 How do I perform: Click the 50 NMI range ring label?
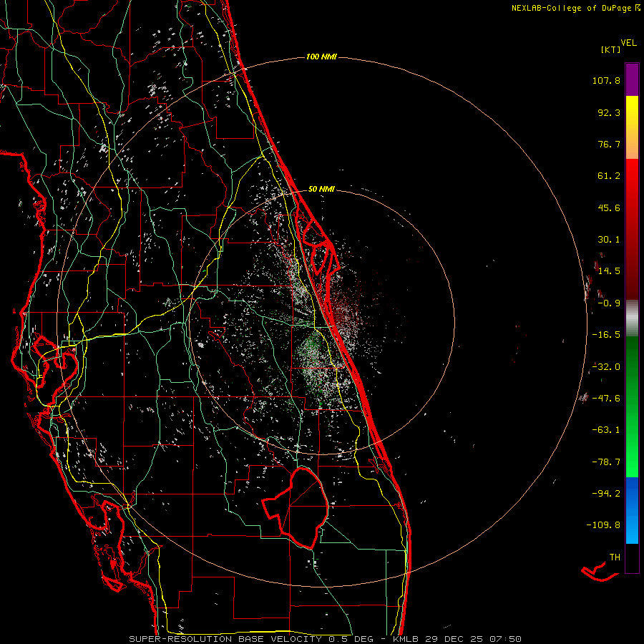[x=321, y=189]
